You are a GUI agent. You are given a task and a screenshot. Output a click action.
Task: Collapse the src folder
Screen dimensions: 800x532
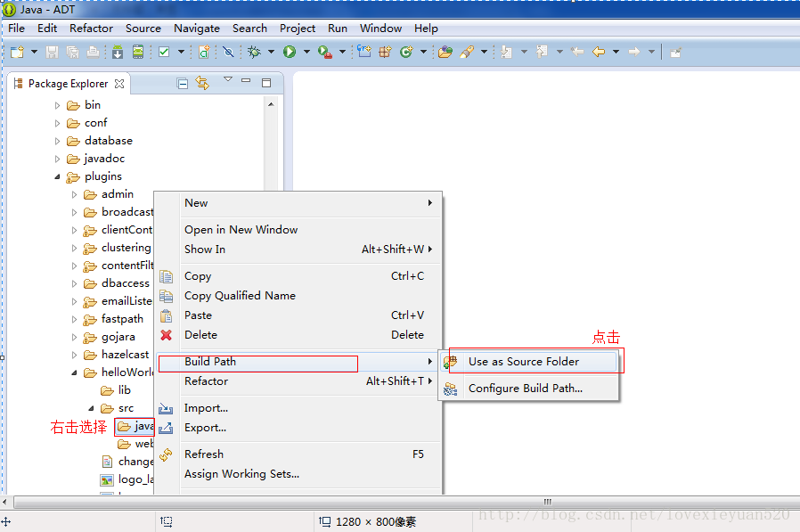(92, 408)
